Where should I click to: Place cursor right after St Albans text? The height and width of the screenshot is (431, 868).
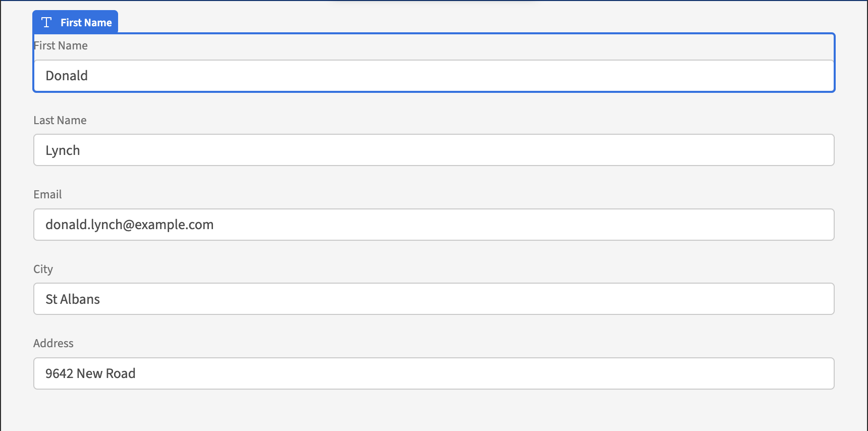pyautogui.click(x=100, y=299)
